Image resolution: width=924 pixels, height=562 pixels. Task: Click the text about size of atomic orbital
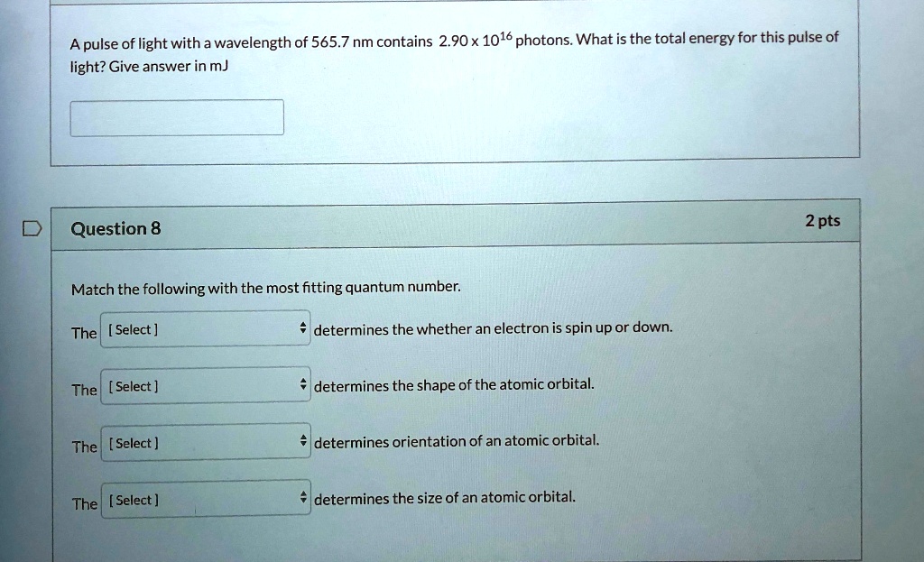(445, 498)
